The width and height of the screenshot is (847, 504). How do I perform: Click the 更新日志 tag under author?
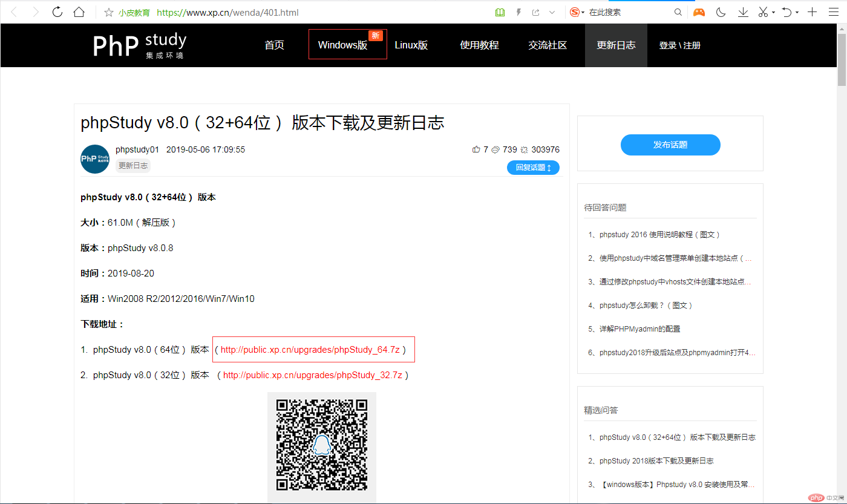point(133,166)
